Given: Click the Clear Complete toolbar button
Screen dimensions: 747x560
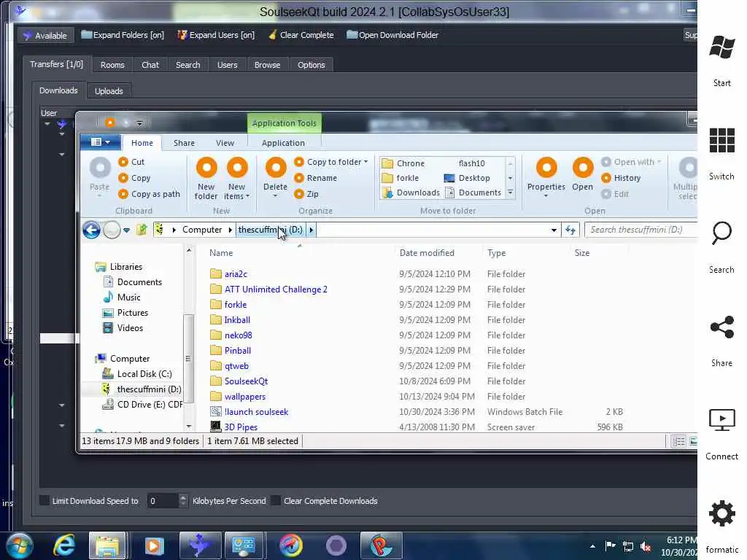Looking at the screenshot, I should pos(301,35).
